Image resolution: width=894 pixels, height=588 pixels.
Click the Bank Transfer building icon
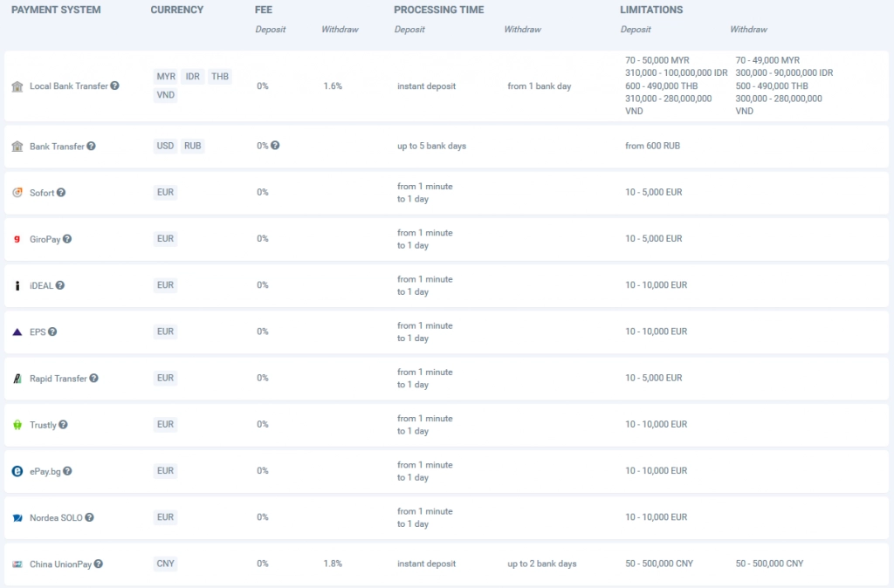(x=17, y=147)
